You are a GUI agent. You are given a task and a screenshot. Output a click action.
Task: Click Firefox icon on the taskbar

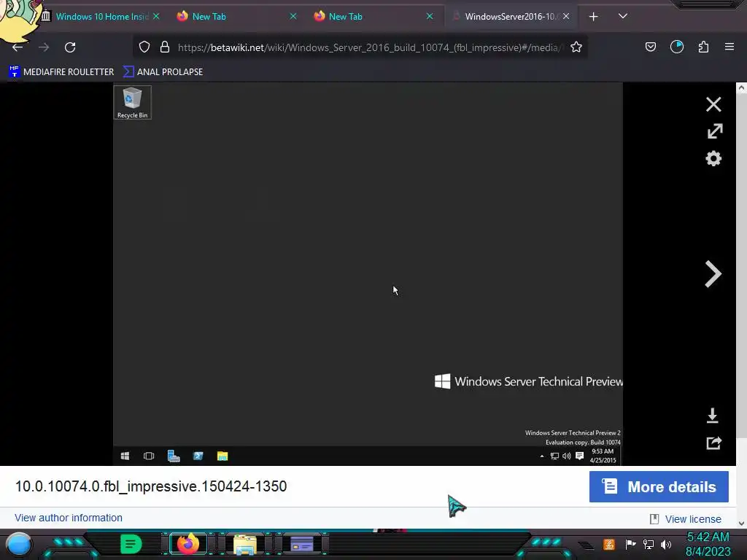click(188, 544)
